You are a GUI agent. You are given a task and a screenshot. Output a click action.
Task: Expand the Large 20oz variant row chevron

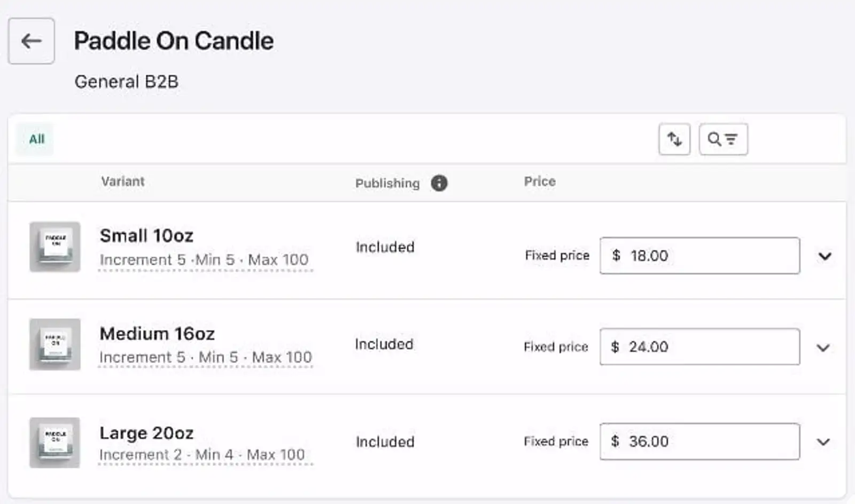point(825,442)
